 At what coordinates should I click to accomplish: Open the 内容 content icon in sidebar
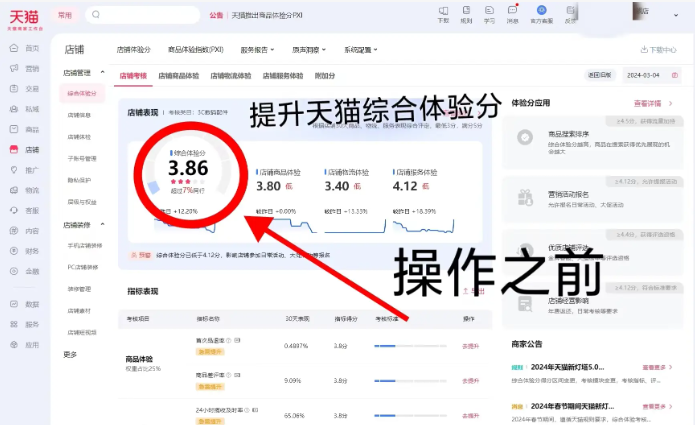pos(14,230)
